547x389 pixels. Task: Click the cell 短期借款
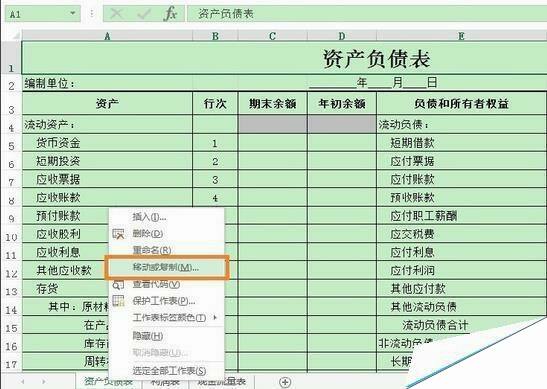[461, 143]
